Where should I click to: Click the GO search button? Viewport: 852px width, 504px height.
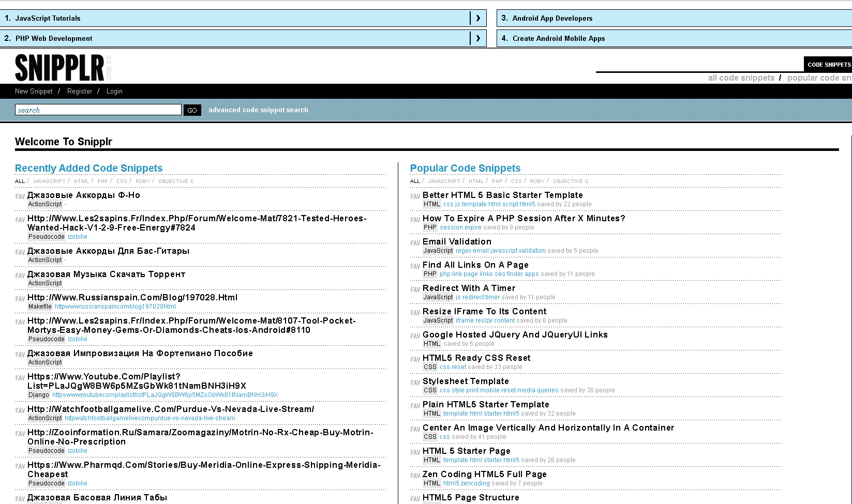[192, 110]
